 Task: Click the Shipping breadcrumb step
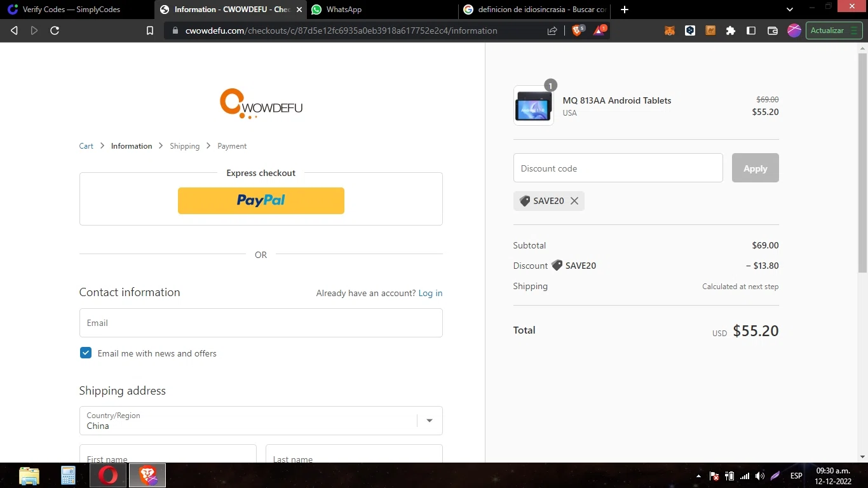(x=184, y=146)
